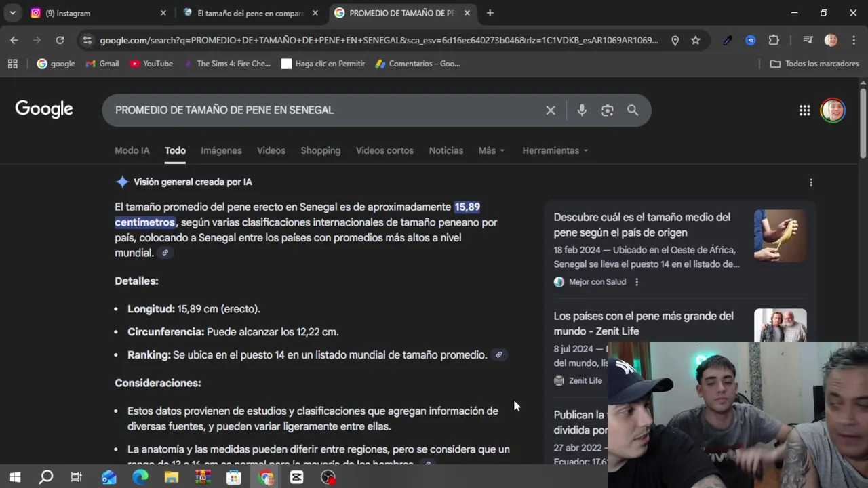Open CapCut from taskbar

[296, 477]
